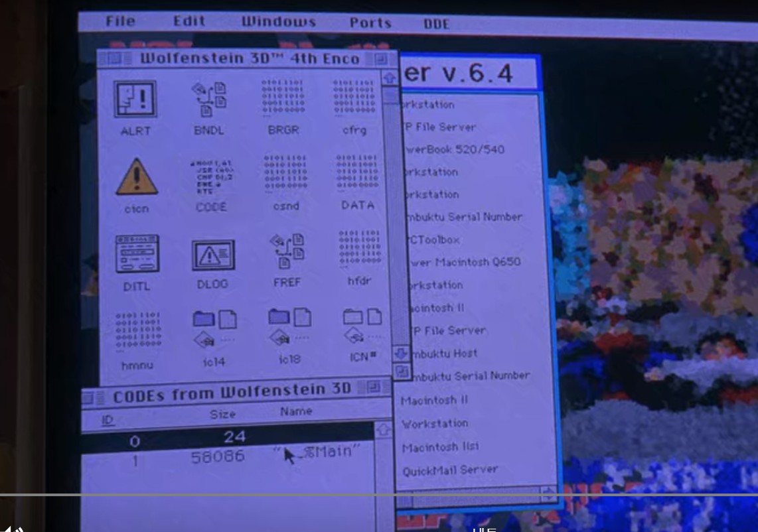Select Timbuktu Host list entry
This screenshot has width=758, height=532.
tap(443, 353)
